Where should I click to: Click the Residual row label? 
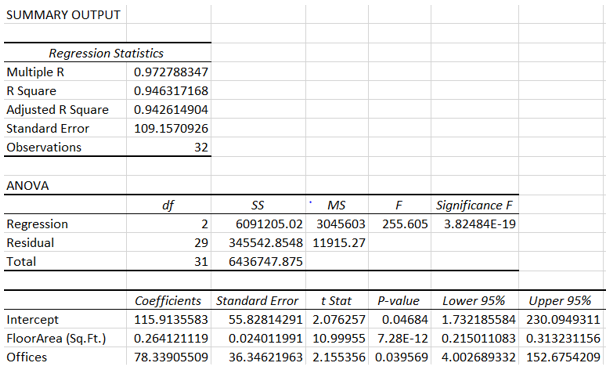click(x=30, y=243)
